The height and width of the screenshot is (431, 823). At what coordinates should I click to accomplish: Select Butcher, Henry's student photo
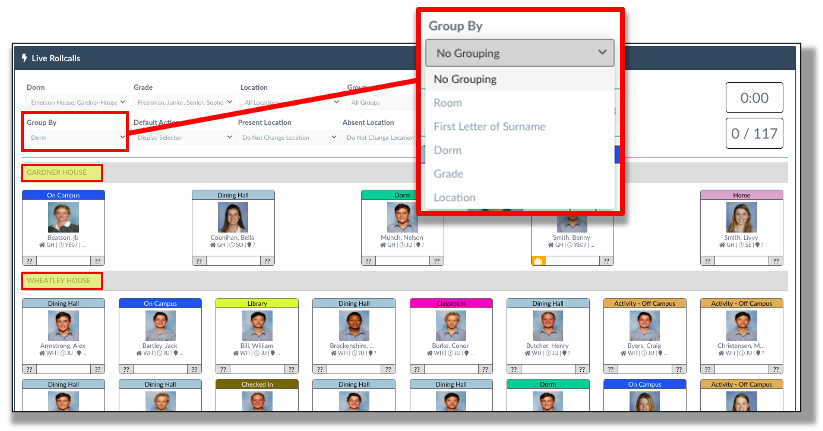pyautogui.click(x=548, y=325)
